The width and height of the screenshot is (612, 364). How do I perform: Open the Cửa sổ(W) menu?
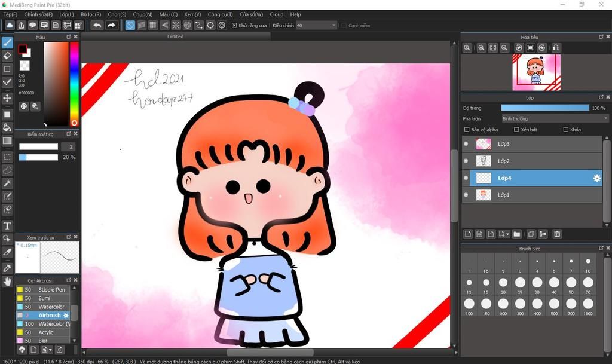click(252, 14)
